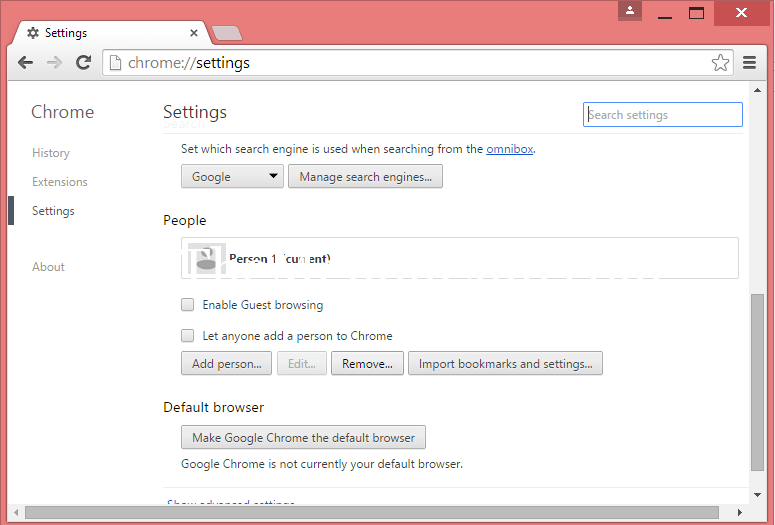Open the About page from sidebar
Image resolution: width=775 pixels, height=525 pixels.
click(48, 267)
